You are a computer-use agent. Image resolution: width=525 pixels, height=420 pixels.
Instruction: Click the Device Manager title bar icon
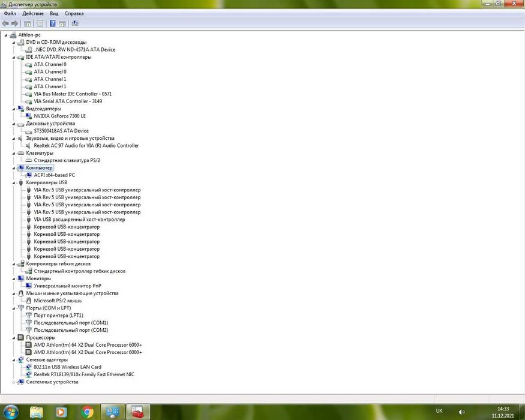(4, 4)
